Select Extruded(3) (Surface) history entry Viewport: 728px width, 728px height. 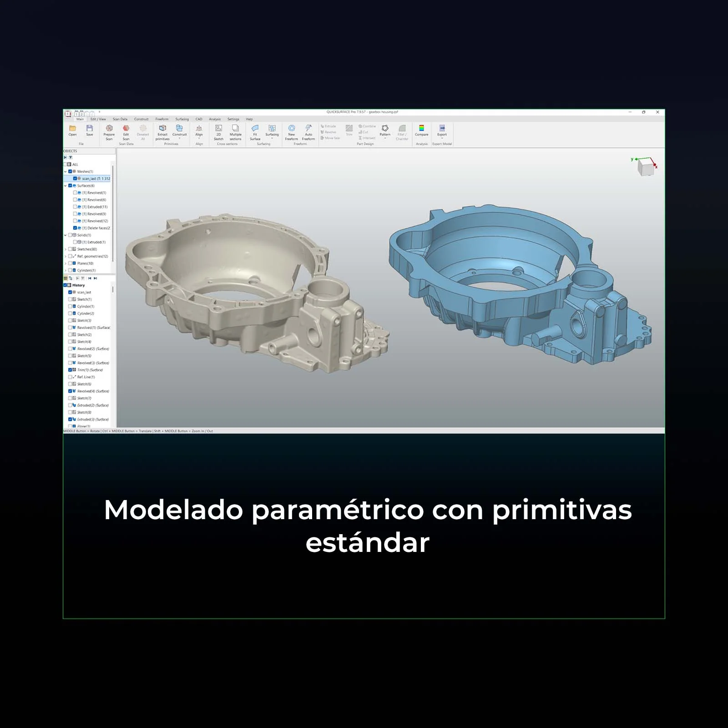pos(93,419)
